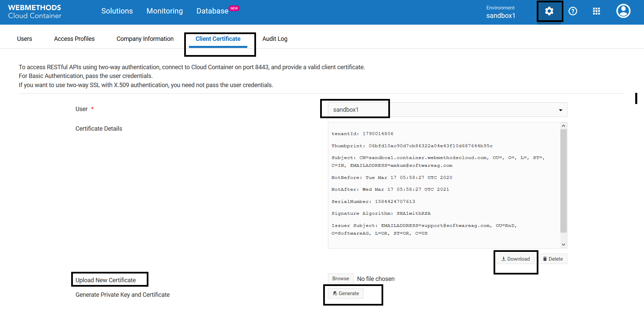Viewport: 644px width, 313px height.
Task: Click the NotAfter date line
Action: coord(390,189)
